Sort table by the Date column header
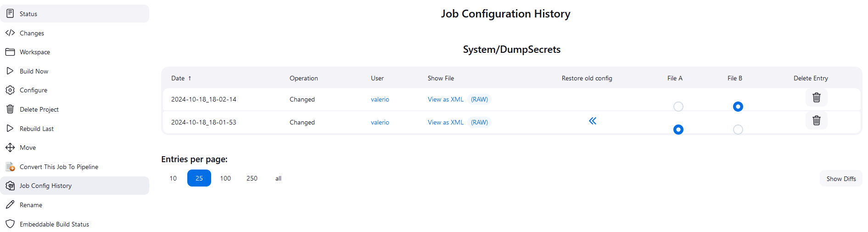868x232 pixels. [181, 78]
